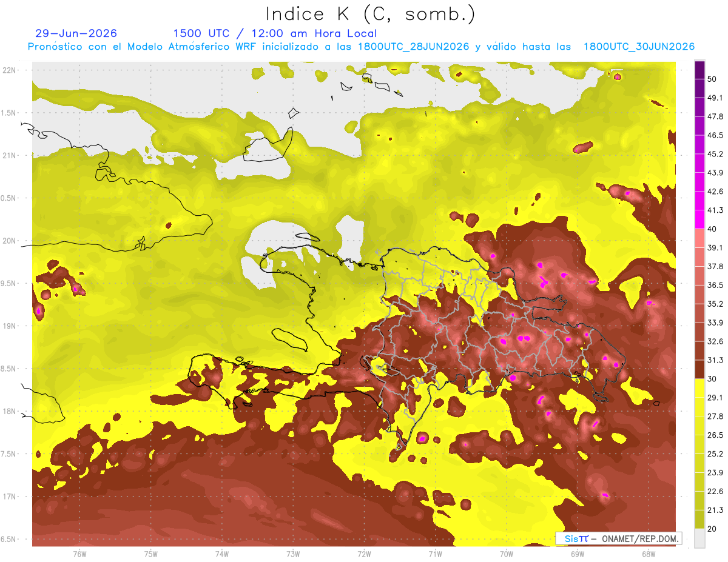Screen dimensions: 728x562
Task: Click the "17N" latitude label
Action: pyautogui.click(x=10, y=497)
